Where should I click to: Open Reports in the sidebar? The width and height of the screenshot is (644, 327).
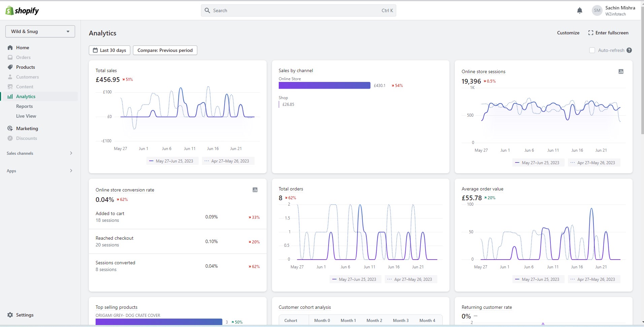[25, 106]
